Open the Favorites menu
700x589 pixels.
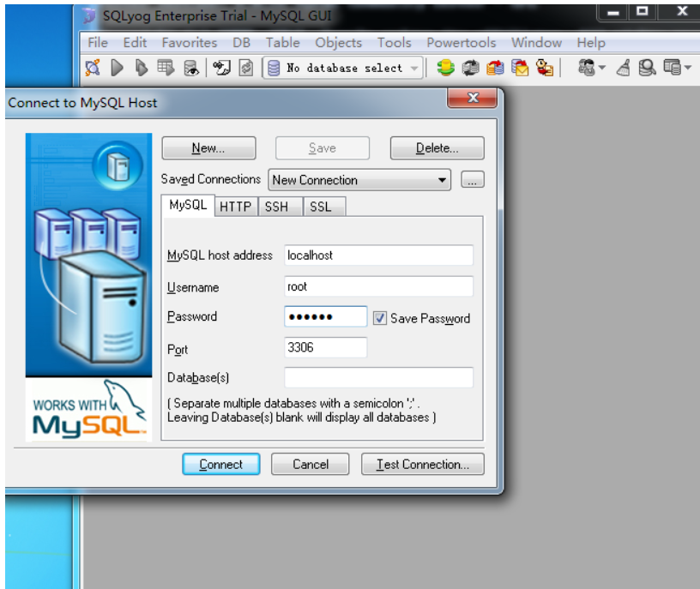point(190,43)
